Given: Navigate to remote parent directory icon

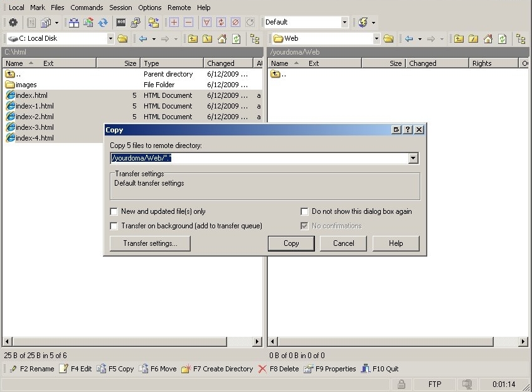Looking at the screenshot, I should pyautogui.click(x=459, y=39).
